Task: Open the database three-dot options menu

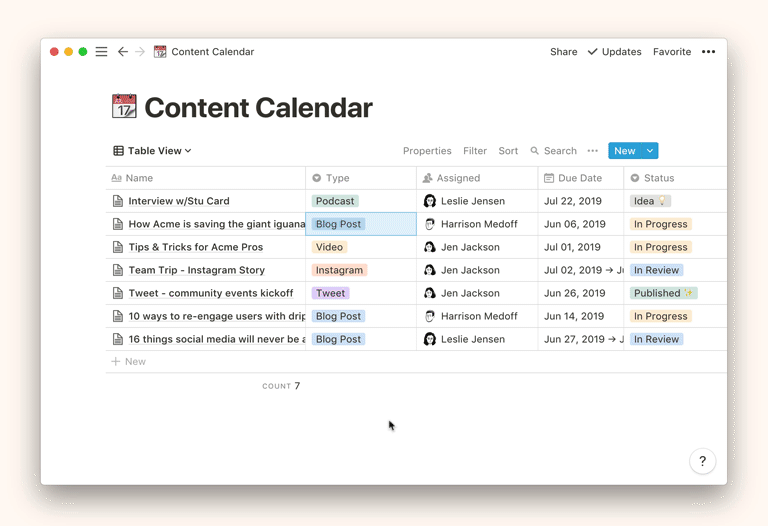Action: click(593, 151)
